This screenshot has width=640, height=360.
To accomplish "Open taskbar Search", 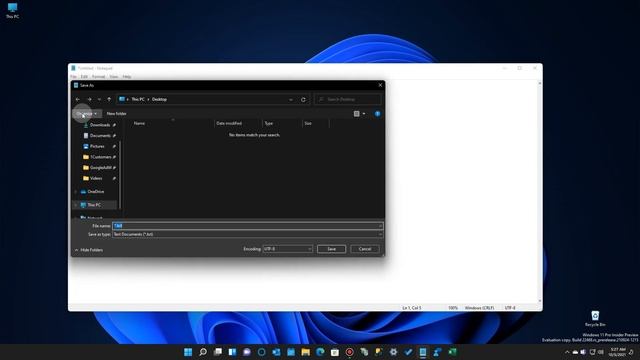I will [x=203, y=352].
